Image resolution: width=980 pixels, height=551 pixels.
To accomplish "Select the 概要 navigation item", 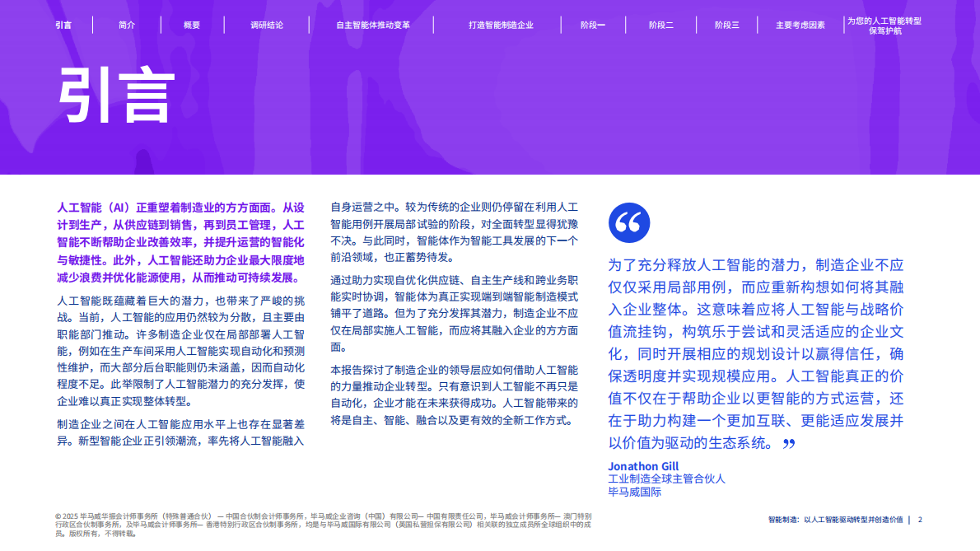I will point(192,25).
